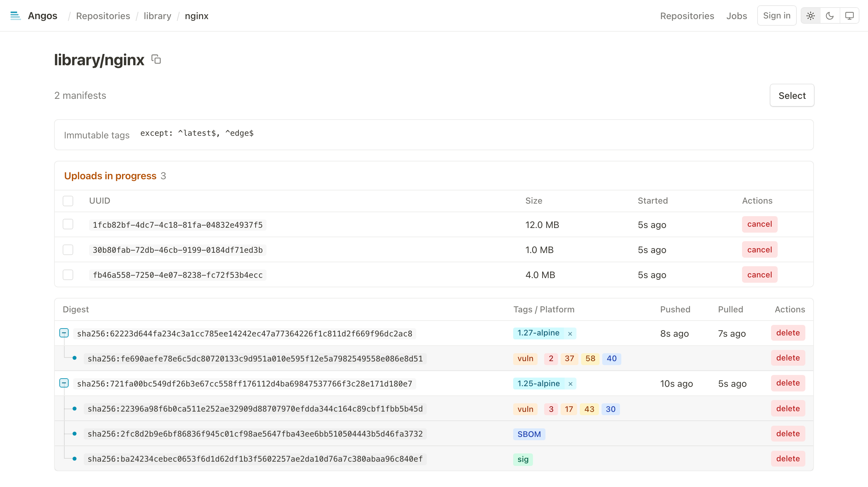Select system theme monitor icon
The image size is (868, 487).
pos(849,16)
